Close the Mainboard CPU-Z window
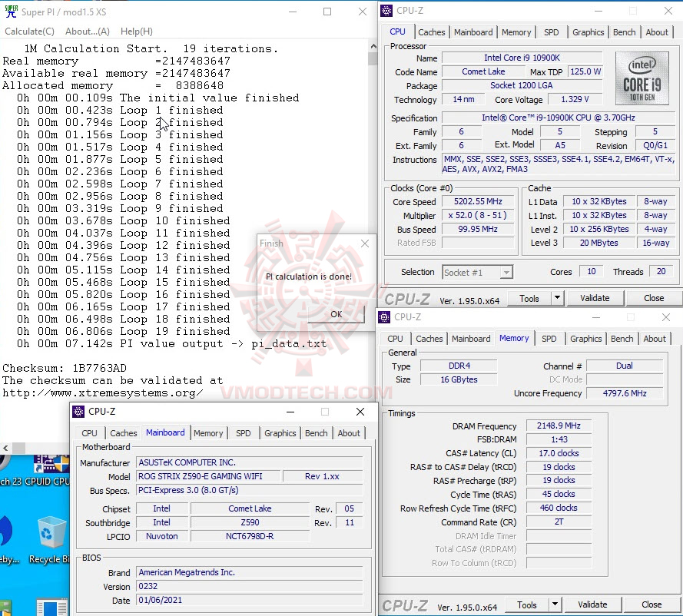The height and width of the screenshot is (616, 683). 360,412
